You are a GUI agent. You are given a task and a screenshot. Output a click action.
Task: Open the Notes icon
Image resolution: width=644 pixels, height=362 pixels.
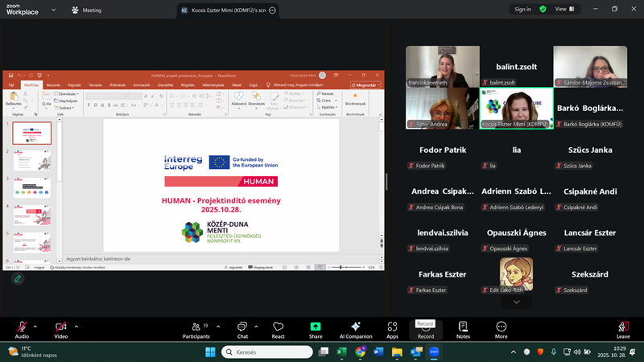[464, 327]
